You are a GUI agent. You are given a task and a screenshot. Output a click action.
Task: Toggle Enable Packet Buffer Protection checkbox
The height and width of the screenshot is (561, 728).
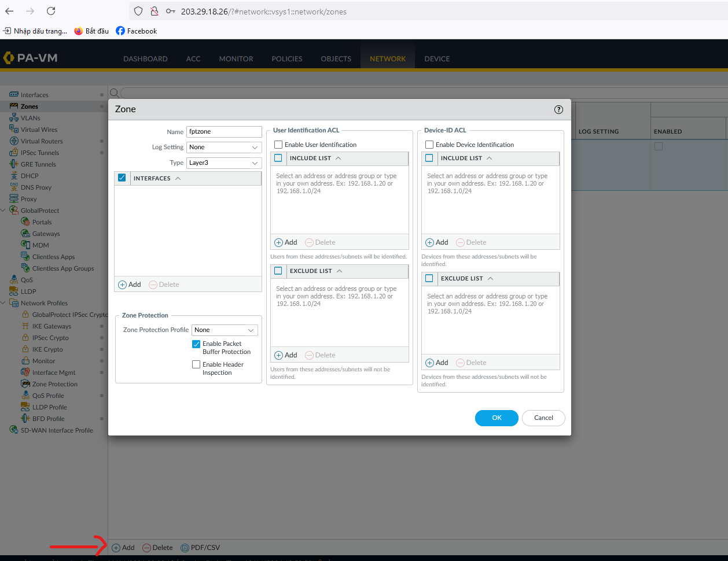tap(196, 344)
